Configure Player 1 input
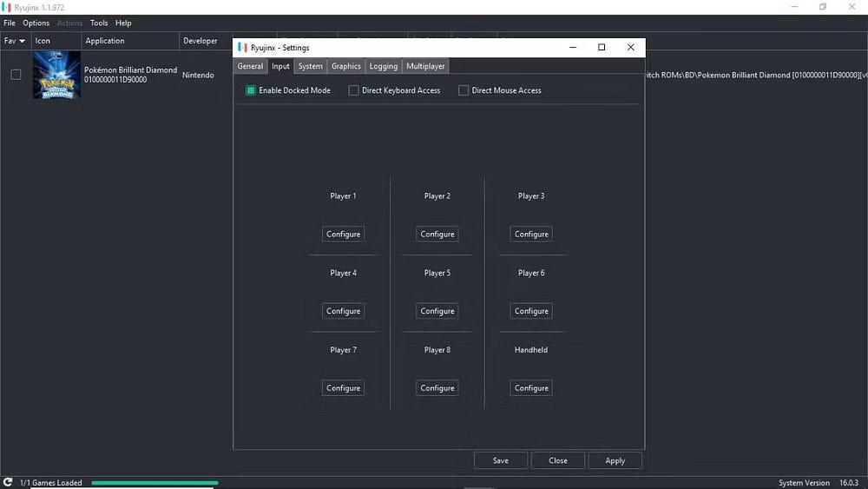 coord(343,234)
